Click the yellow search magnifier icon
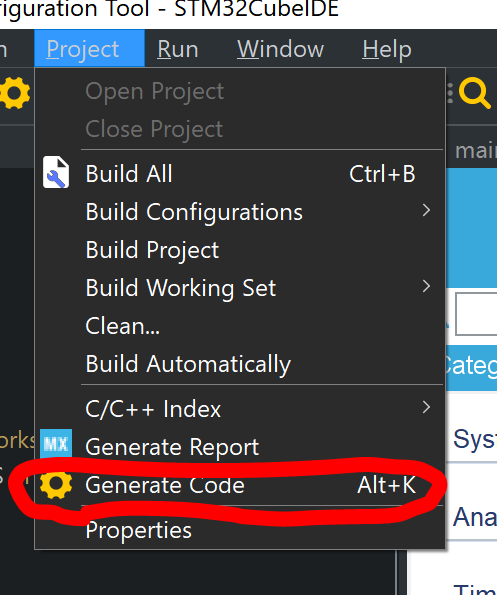The image size is (497, 595). pos(474,93)
